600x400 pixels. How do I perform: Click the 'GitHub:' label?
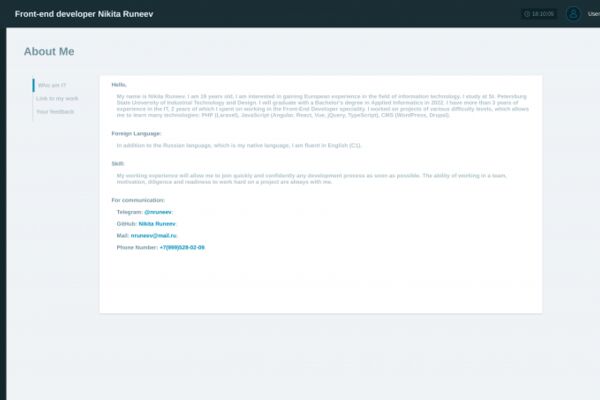[x=127, y=224]
